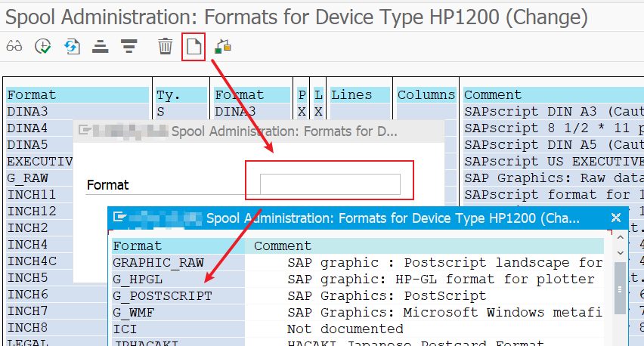This screenshot has height=346, width=644.
Task: Open the menu icon of value-help popup title
Action: click(x=119, y=217)
